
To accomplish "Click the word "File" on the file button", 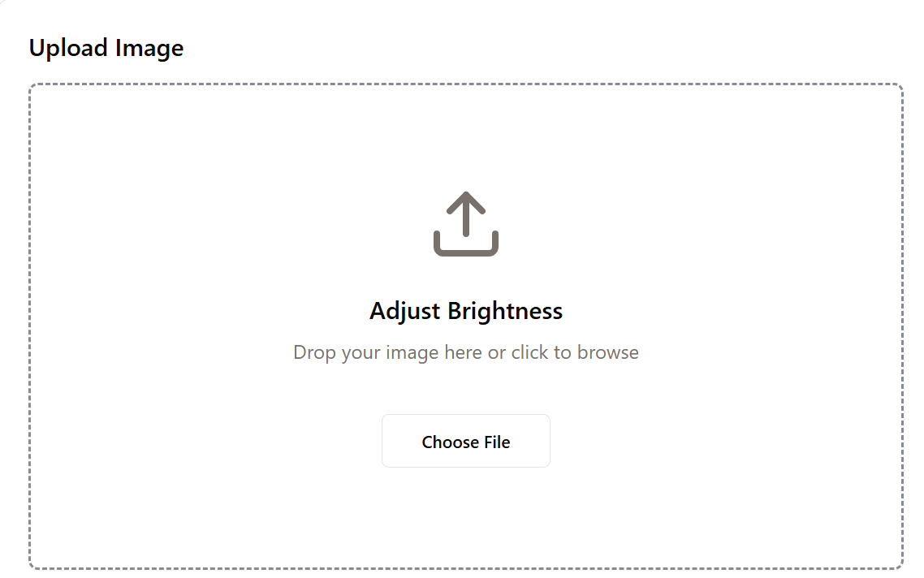I will tap(496, 442).
